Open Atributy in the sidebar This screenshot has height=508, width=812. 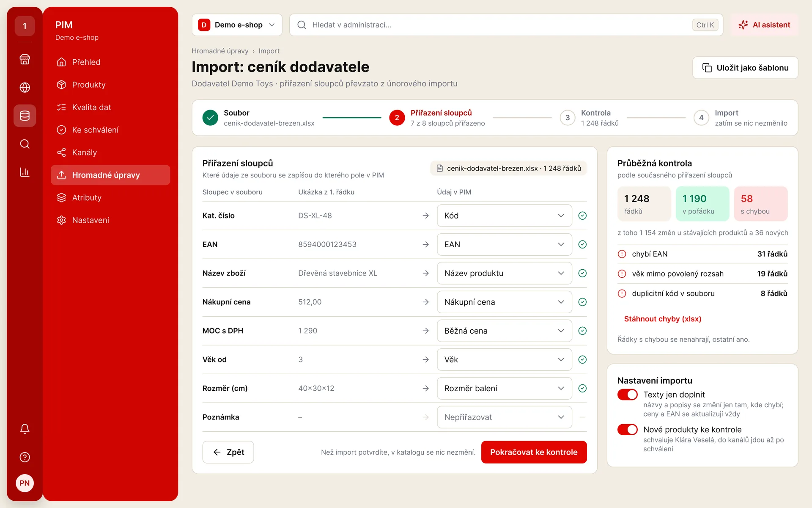coord(110,198)
